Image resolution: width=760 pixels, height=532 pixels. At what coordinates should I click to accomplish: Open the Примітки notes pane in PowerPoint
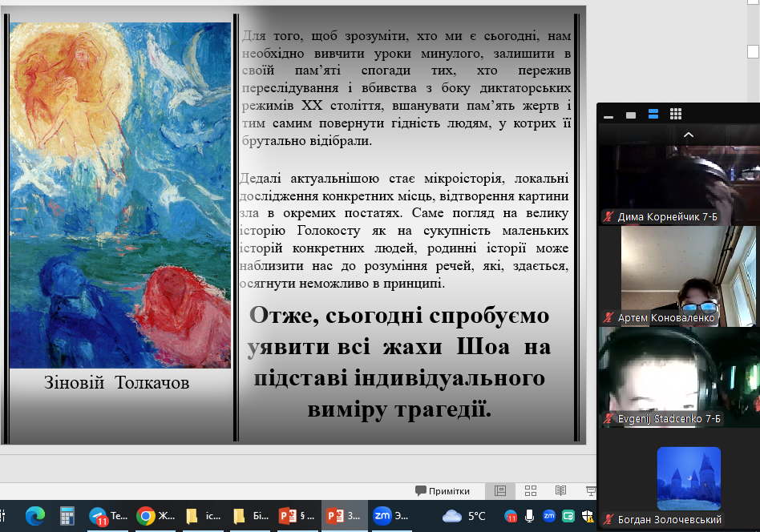point(443,491)
